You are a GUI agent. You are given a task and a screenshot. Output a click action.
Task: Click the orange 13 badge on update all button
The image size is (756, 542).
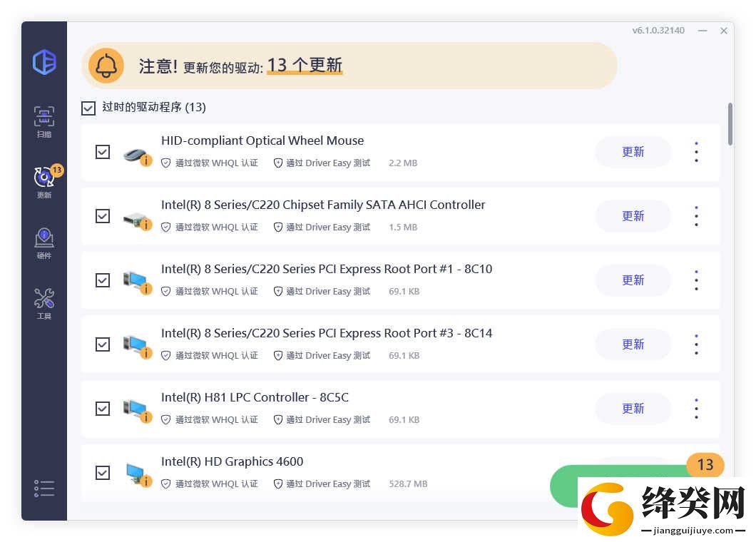click(x=705, y=465)
